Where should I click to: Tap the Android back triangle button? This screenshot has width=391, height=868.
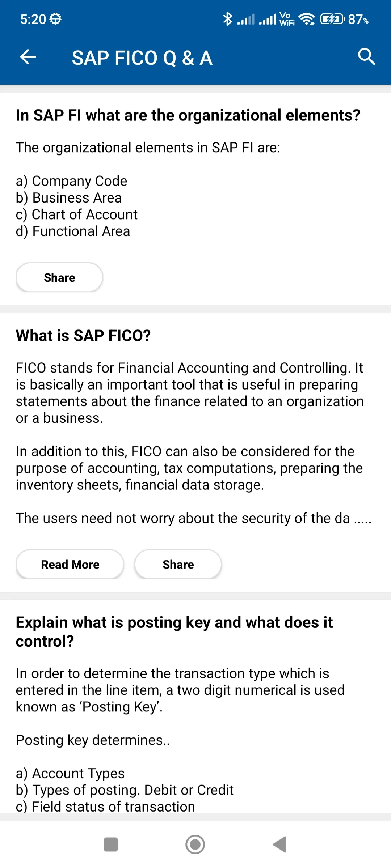pyautogui.click(x=280, y=844)
